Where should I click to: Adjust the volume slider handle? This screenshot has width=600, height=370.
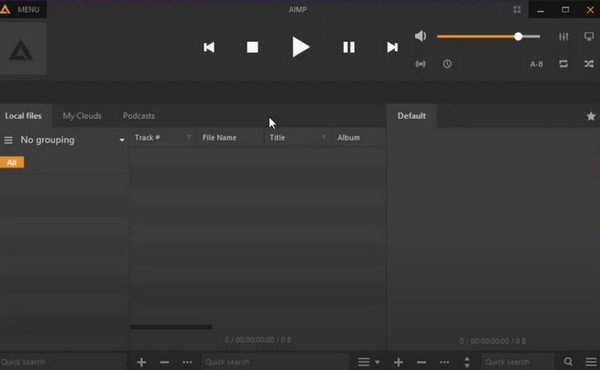(x=518, y=36)
